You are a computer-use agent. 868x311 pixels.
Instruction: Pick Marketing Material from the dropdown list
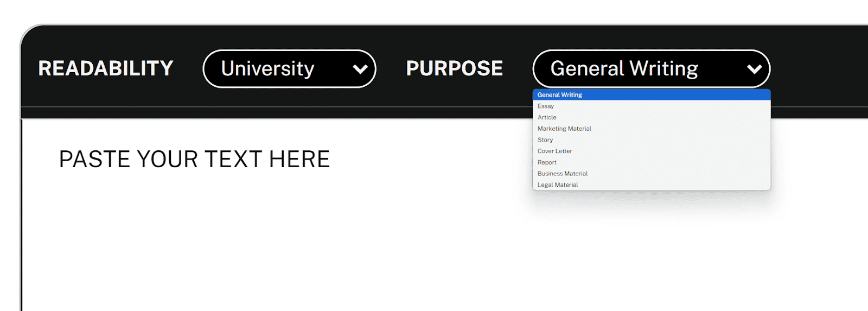[x=564, y=129]
